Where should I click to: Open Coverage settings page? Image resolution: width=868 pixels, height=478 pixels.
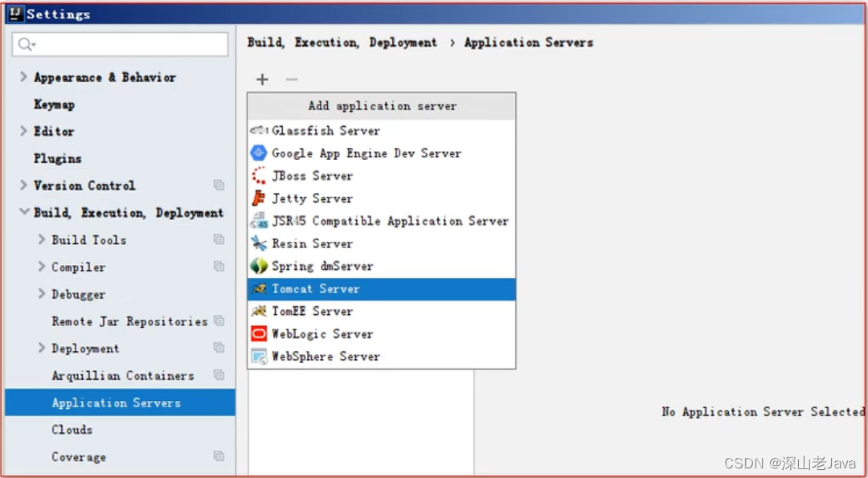79,456
